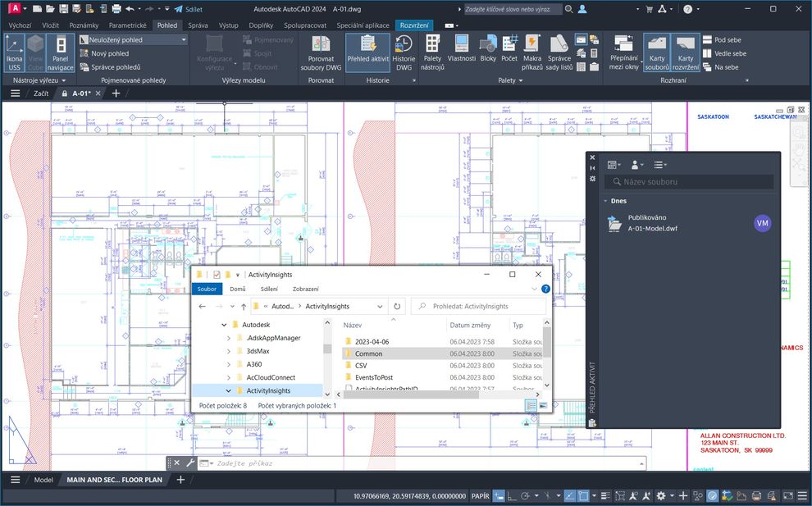The width and height of the screenshot is (812, 506).
Task: Open Makra příkazů palette
Action: 531,53
